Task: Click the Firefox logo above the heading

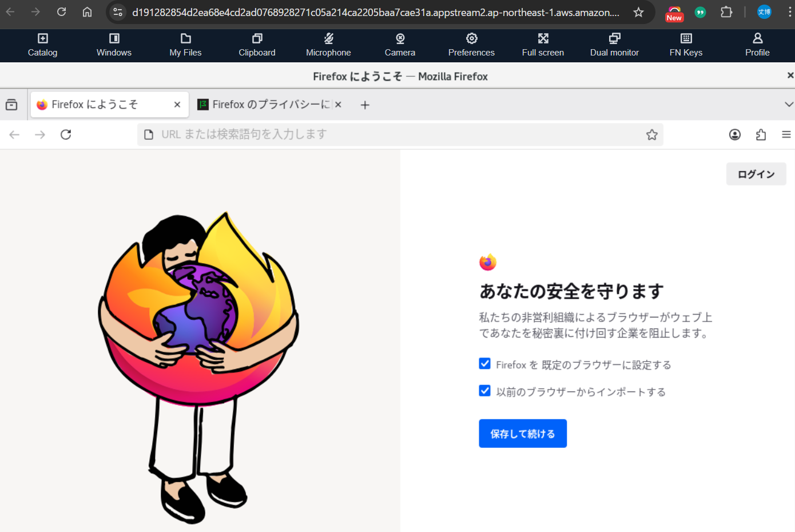Action: pyautogui.click(x=488, y=262)
